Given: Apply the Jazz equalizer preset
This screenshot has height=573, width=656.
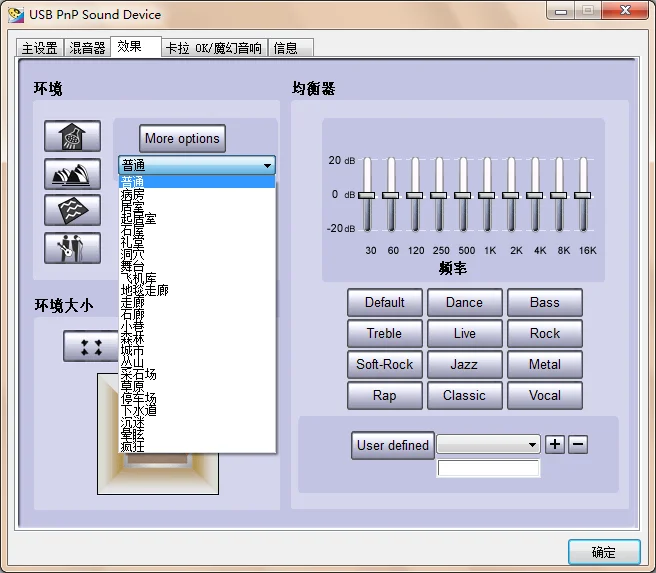Looking at the screenshot, I should pyautogui.click(x=465, y=364).
